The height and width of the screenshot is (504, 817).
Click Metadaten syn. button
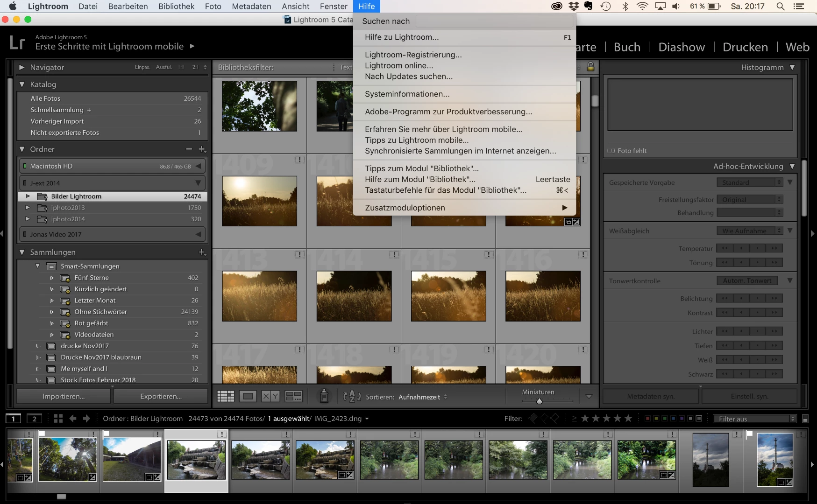[651, 396]
